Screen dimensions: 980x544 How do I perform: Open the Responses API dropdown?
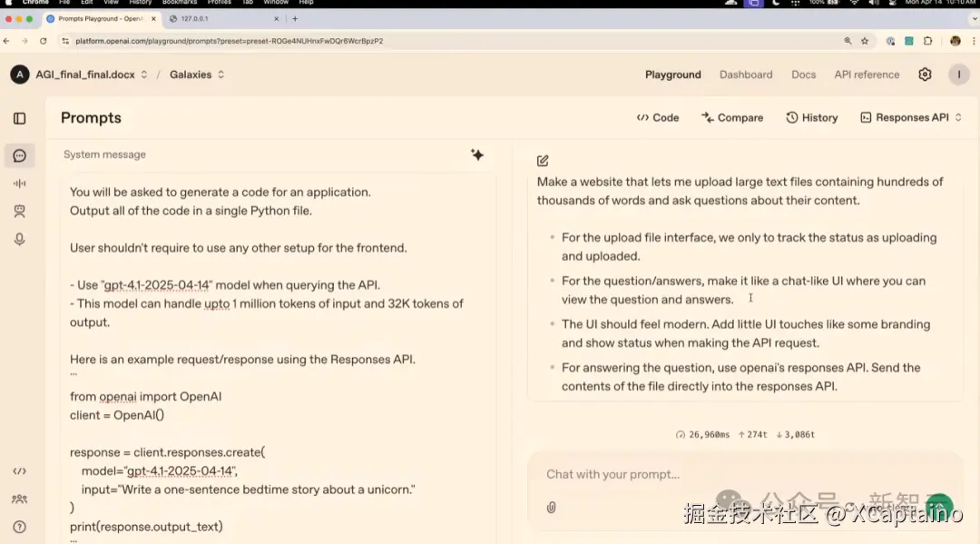point(911,117)
